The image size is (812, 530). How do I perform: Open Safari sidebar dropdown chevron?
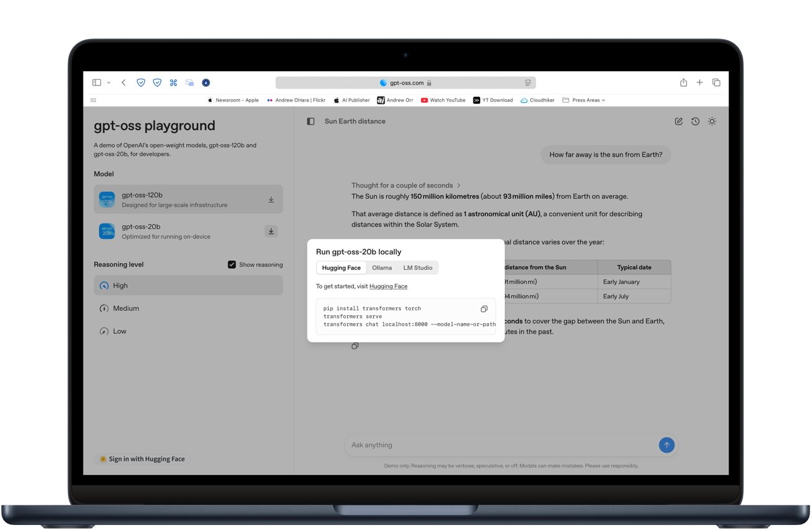point(109,82)
